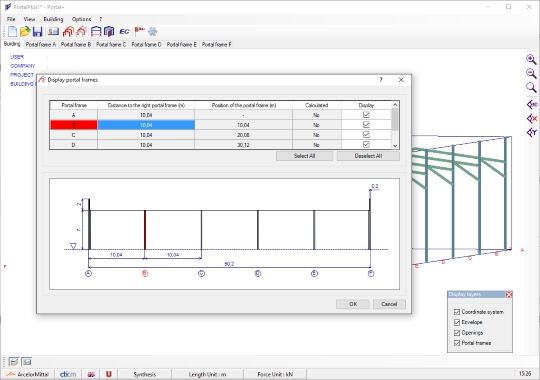Image resolution: width=540 pixels, height=380 pixels.
Task: Click the OK button in dialog
Action: [353, 304]
